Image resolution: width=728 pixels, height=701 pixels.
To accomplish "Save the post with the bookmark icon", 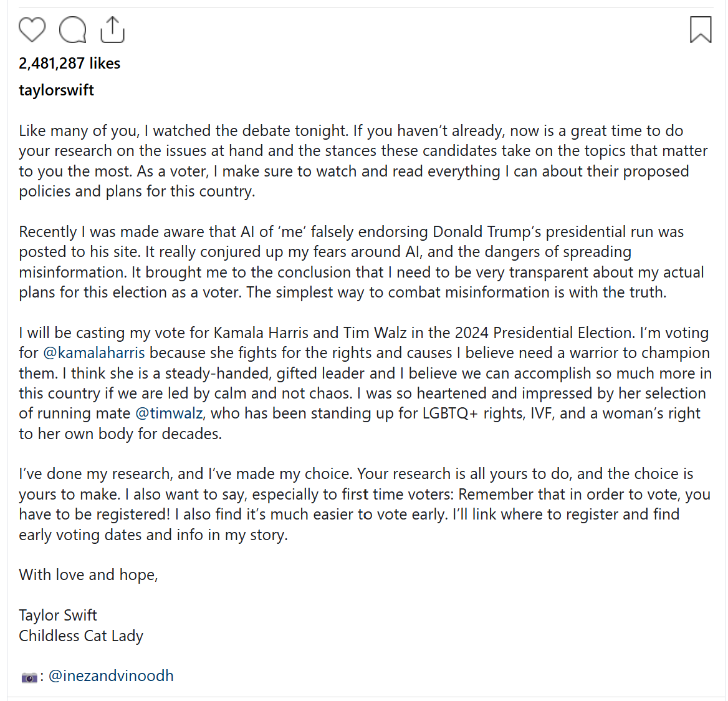I will pyautogui.click(x=701, y=29).
